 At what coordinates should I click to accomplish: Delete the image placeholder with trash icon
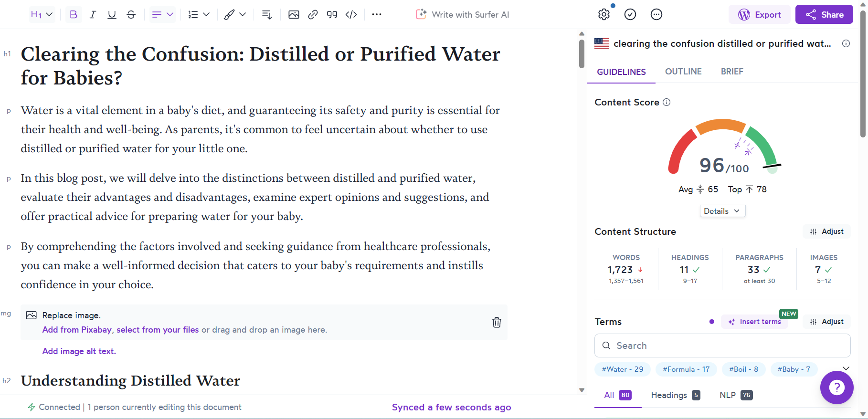point(497,323)
